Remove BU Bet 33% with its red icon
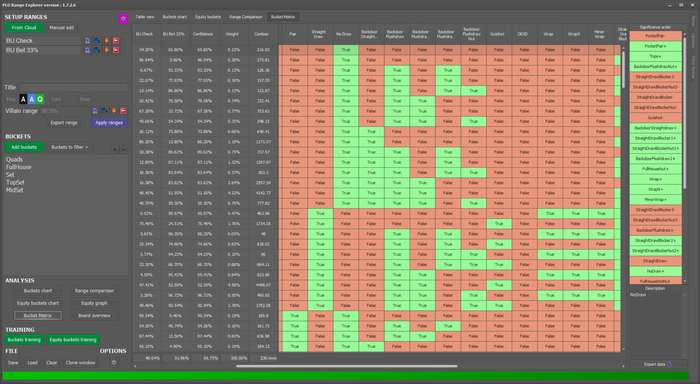Screen dimensions: 700x384 click(116, 50)
